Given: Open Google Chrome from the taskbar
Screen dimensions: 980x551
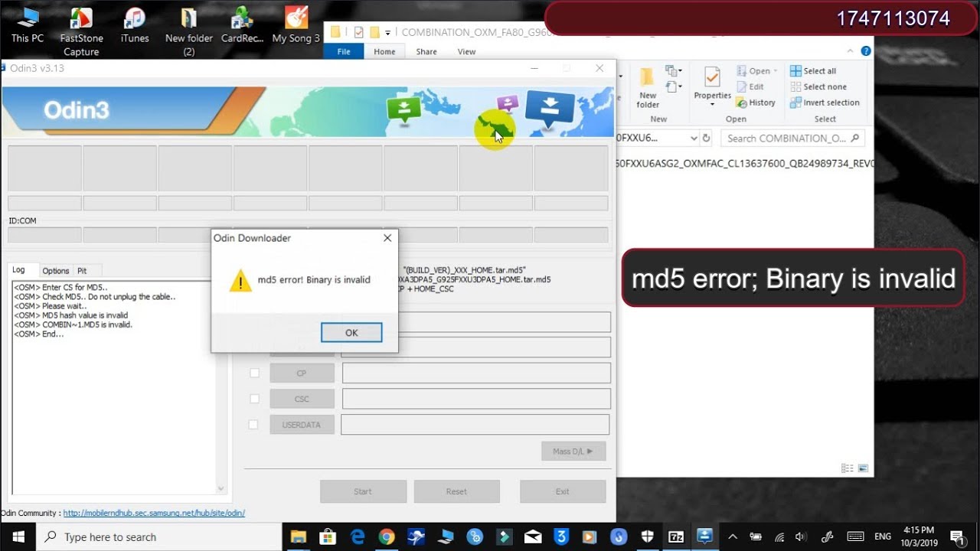Looking at the screenshot, I should click(386, 537).
